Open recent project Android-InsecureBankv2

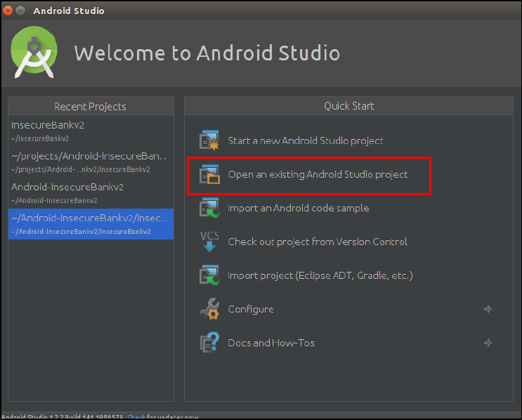pyautogui.click(x=91, y=193)
